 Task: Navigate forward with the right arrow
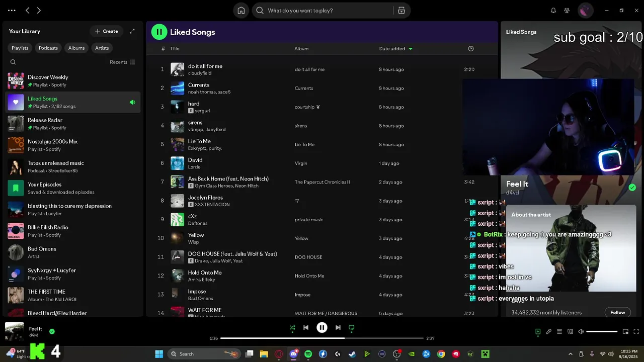point(39,10)
